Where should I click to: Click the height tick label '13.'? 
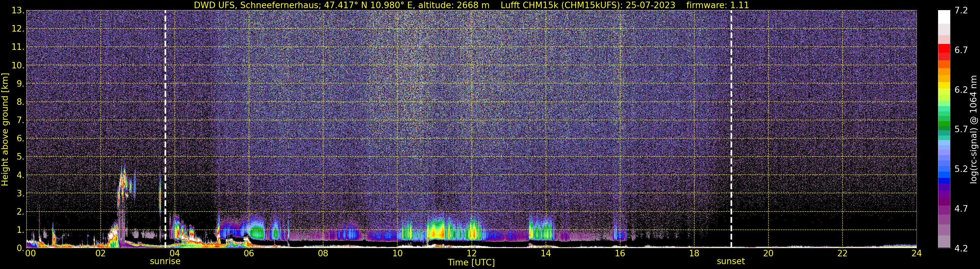[18, 10]
